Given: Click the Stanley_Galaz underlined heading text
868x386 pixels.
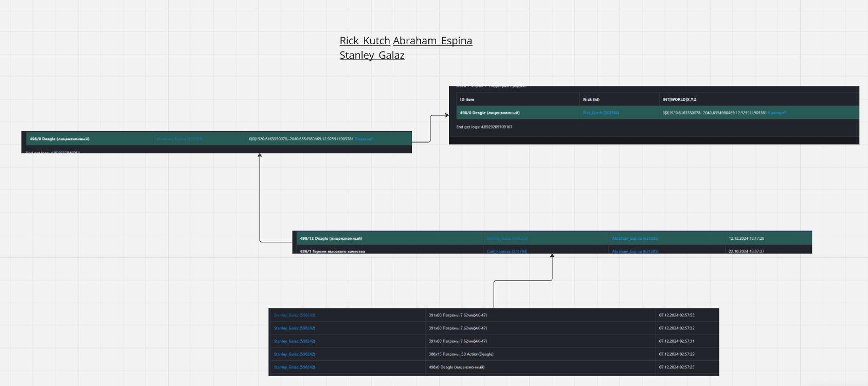Looking at the screenshot, I should coord(372,56).
